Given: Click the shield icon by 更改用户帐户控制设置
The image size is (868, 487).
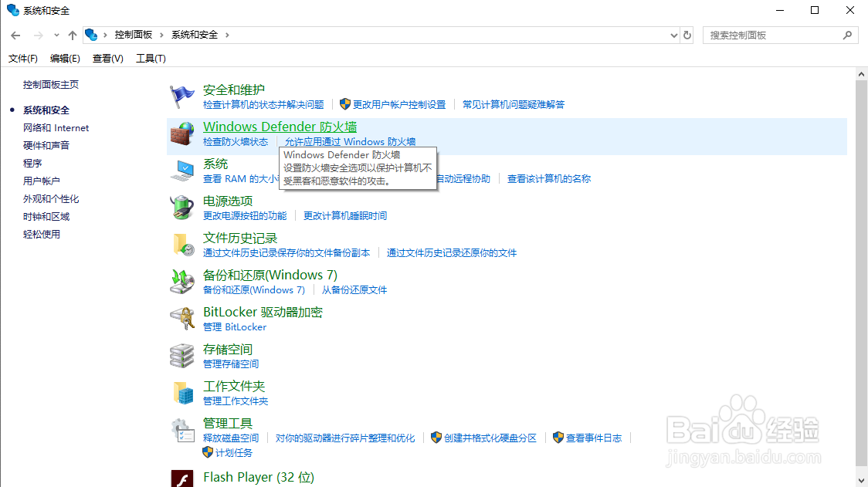Looking at the screenshot, I should (x=345, y=104).
